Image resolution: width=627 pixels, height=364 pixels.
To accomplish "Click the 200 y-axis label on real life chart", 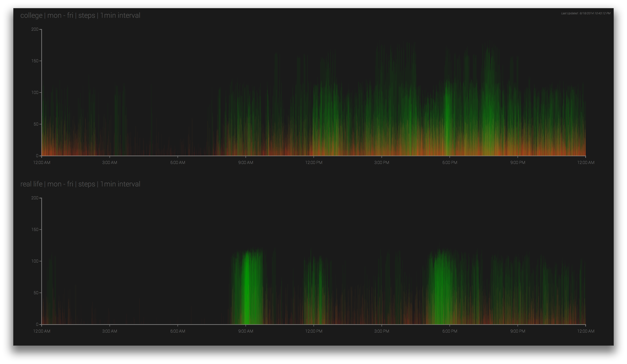I will 35,198.
